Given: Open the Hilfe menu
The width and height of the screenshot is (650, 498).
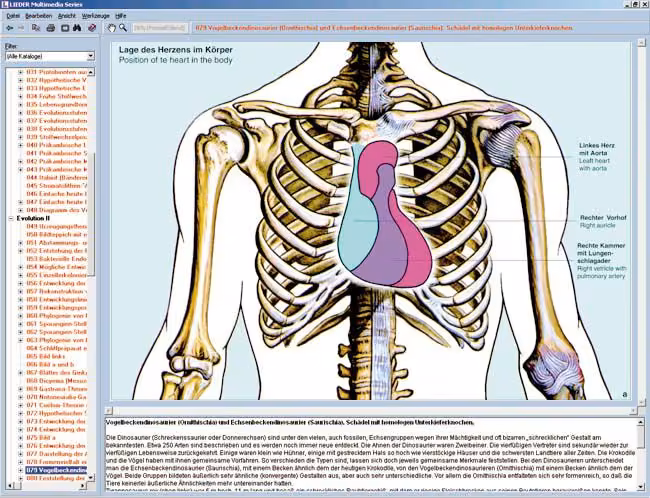Looking at the screenshot, I should point(121,16).
